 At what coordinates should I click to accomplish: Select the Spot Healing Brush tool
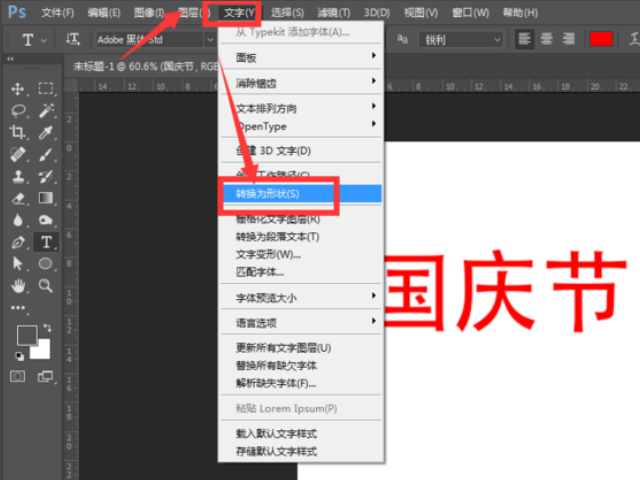18,154
